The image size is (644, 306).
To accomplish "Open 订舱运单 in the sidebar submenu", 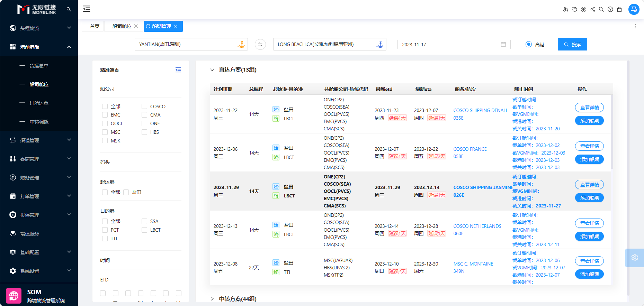I will click(x=39, y=103).
